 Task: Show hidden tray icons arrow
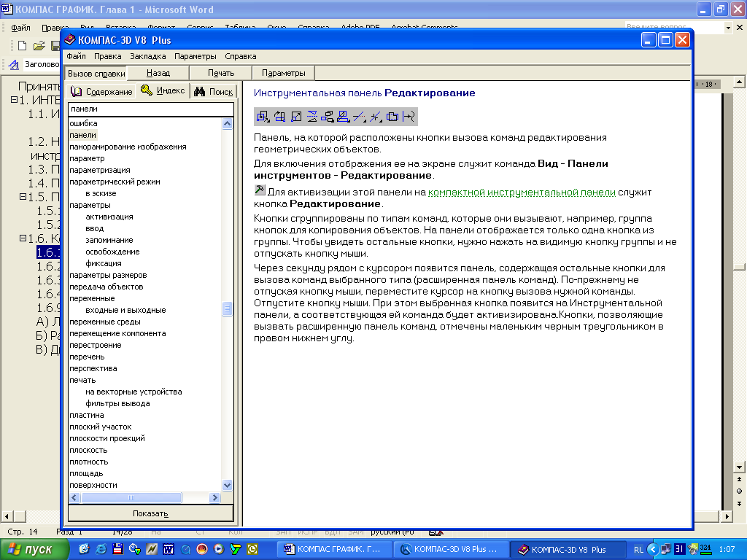(x=653, y=549)
